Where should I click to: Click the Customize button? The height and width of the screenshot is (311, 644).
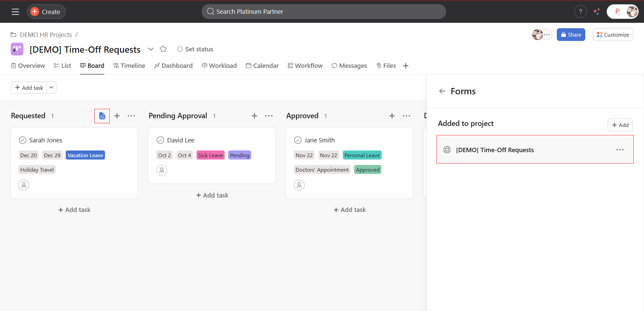tap(613, 35)
